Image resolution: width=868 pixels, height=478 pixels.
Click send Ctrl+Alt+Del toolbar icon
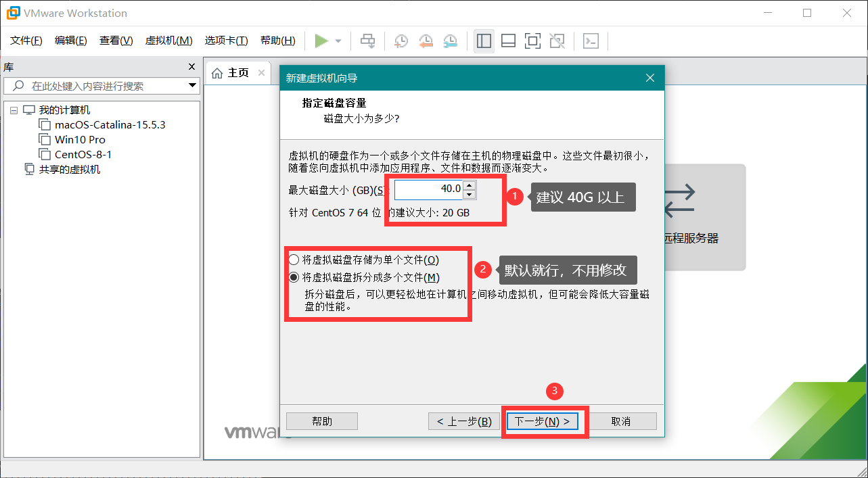pyautogui.click(x=367, y=41)
